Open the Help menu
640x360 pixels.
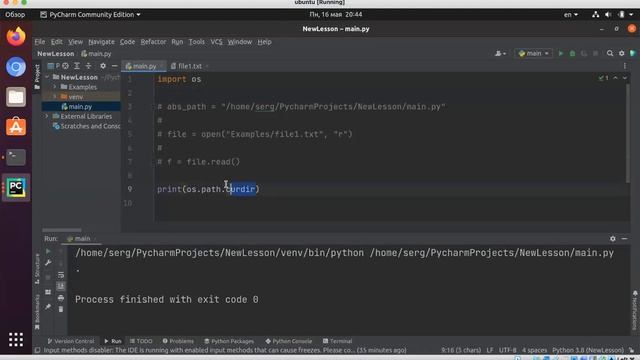coord(264,42)
